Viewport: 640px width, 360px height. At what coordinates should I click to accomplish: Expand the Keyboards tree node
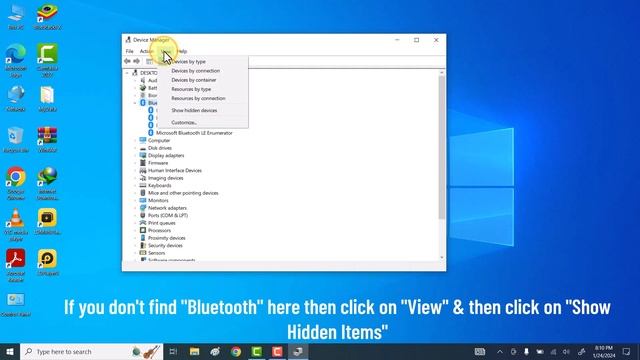[135, 185]
